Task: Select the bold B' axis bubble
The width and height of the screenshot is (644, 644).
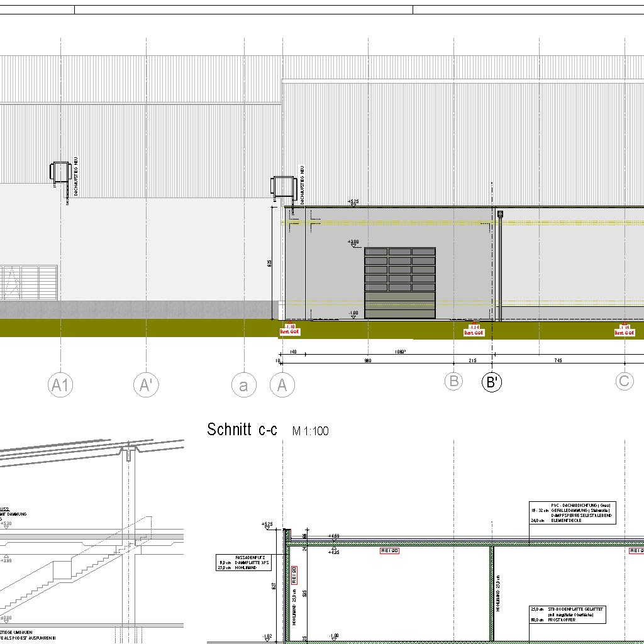Action: [x=492, y=382]
